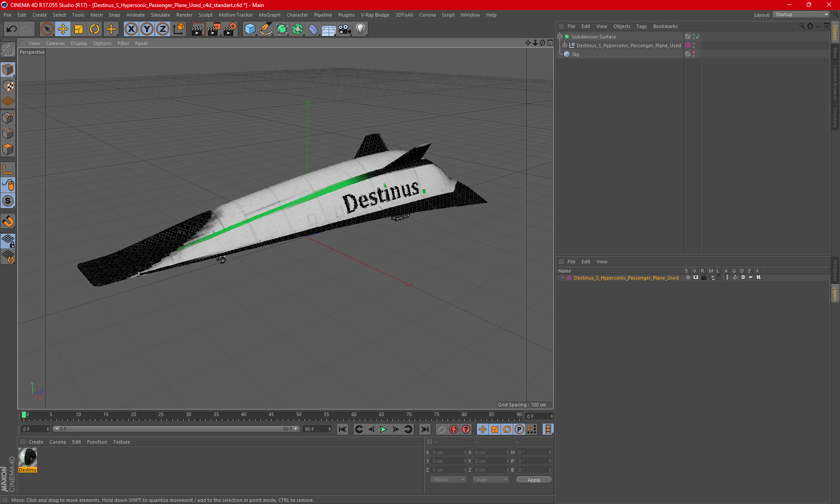This screenshot has width=840, height=504.
Task: Add a Subdivision Surface generator icon
Action: click(x=282, y=29)
